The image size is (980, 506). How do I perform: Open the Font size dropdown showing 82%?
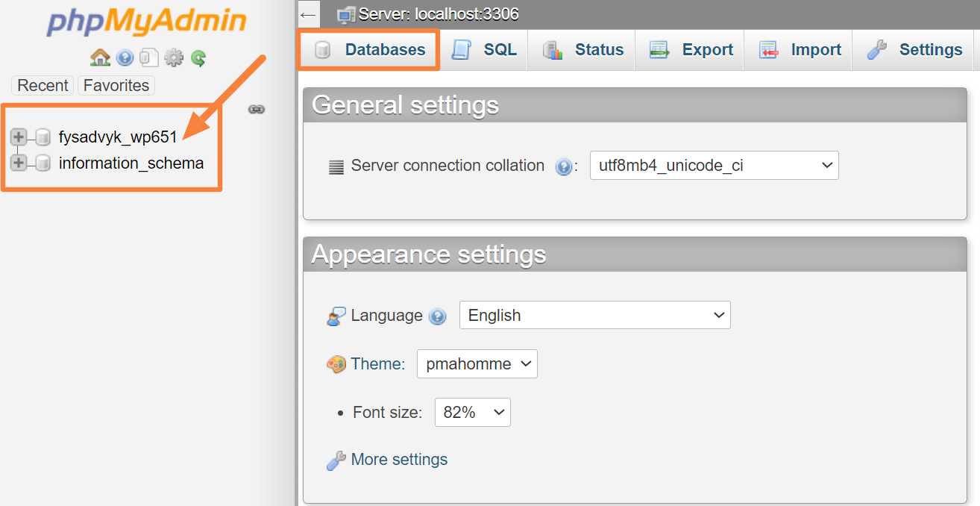(473, 412)
